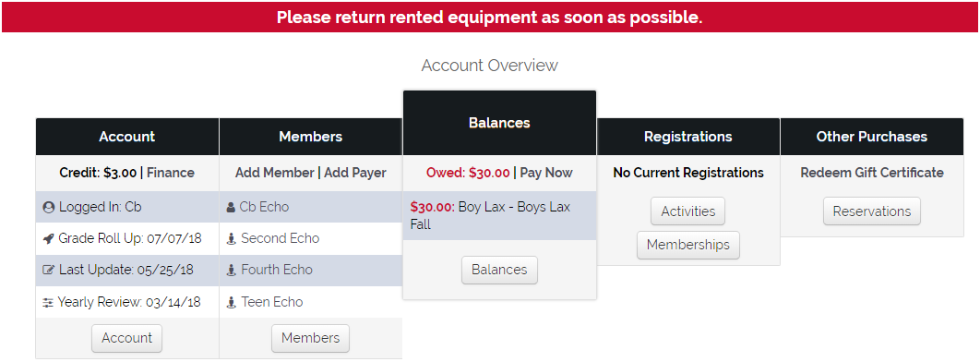Select the Boy Lax - Boys Lax Fall balance row
This screenshot has width=980, height=362.
tap(499, 216)
